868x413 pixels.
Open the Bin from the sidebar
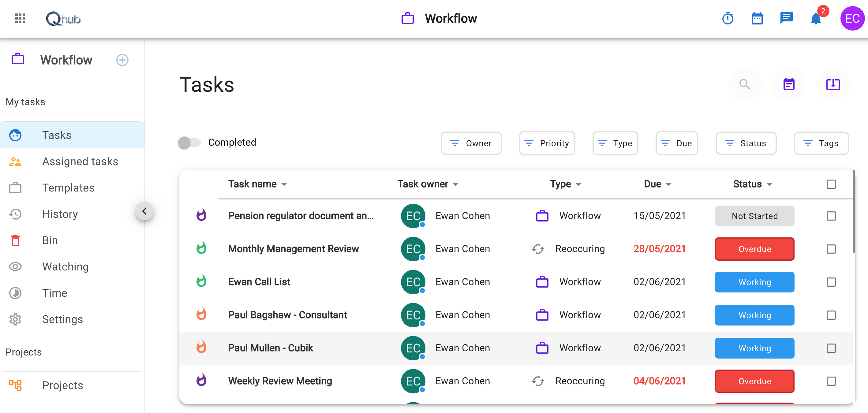(51, 240)
